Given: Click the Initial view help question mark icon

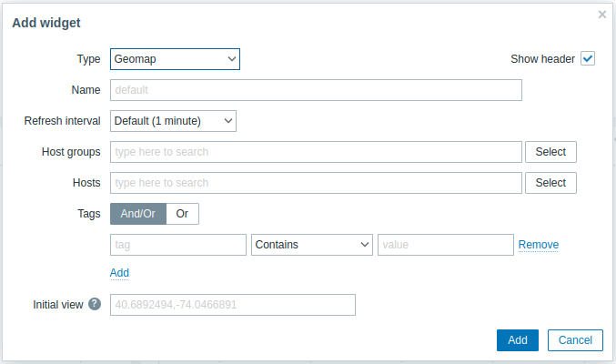Looking at the screenshot, I should pyautogui.click(x=95, y=305).
